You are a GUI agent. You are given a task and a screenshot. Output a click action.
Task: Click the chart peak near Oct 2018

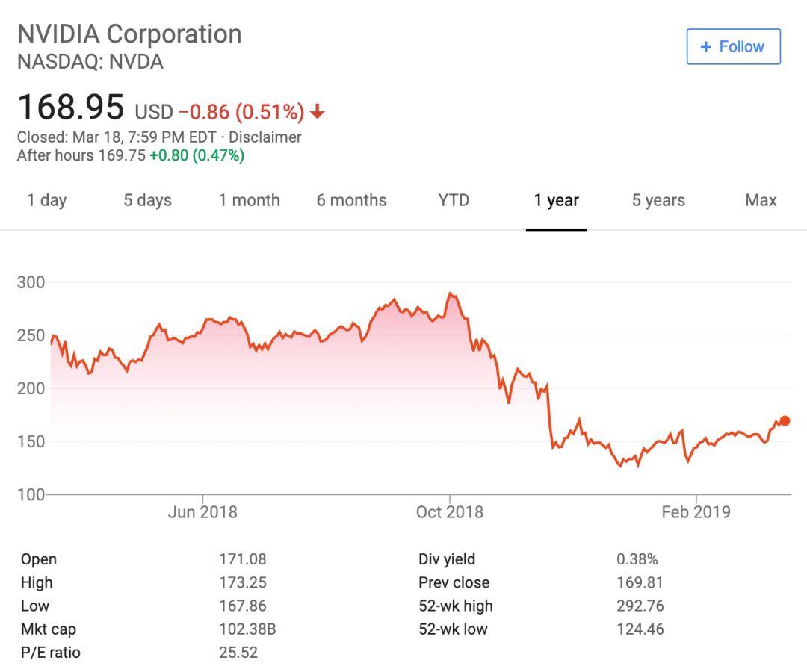point(451,294)
